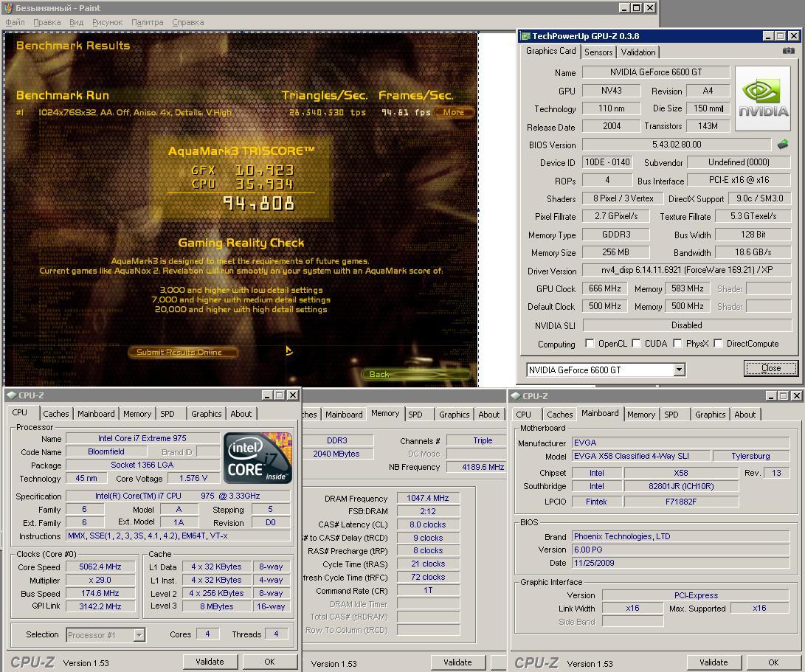Open the SPD tab in left CPU-Z

(167, 414)
